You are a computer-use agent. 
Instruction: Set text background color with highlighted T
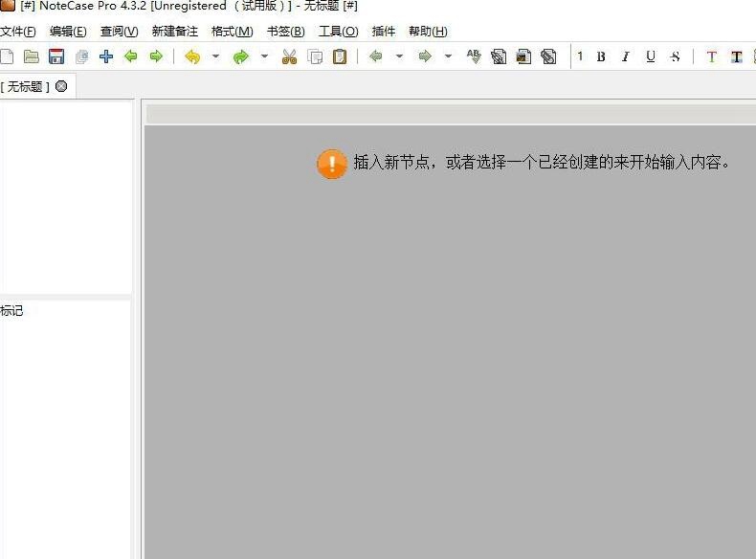[736, 56]
